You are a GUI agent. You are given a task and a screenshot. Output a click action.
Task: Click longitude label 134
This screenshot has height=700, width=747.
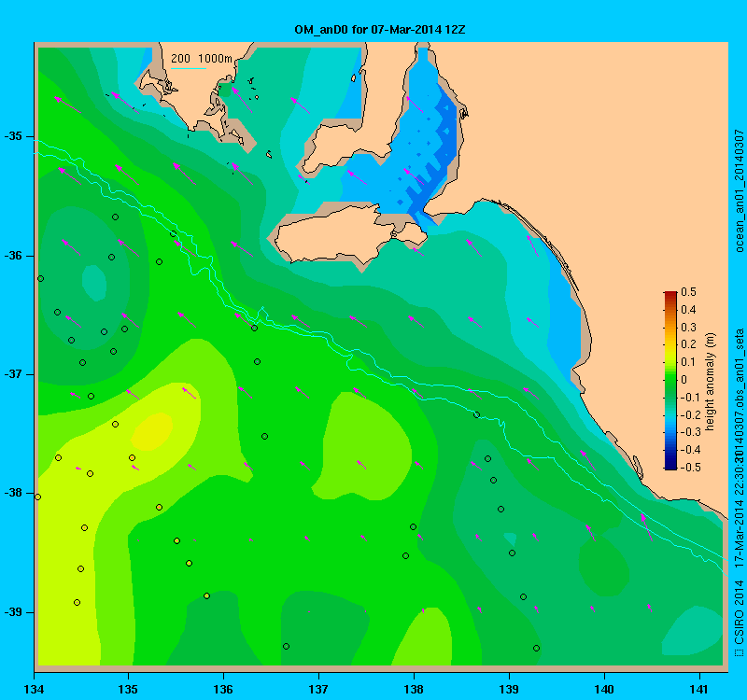click(34, 689)
